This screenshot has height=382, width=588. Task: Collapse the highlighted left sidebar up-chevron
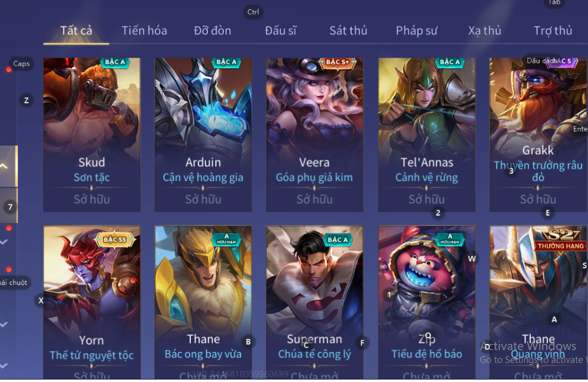click(4, 166)
